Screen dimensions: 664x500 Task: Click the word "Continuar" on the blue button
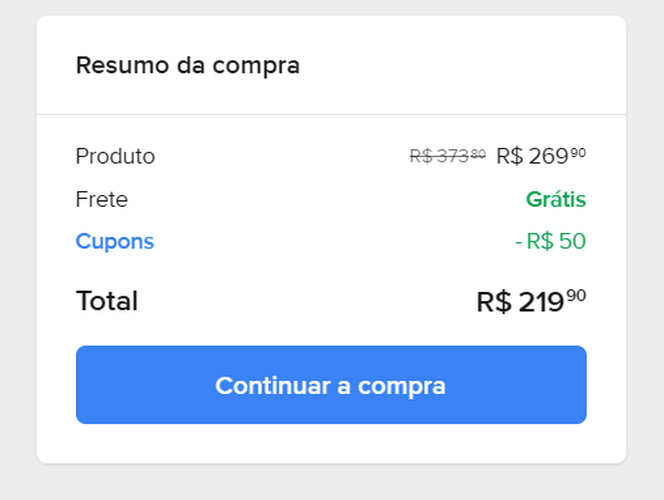262,385
